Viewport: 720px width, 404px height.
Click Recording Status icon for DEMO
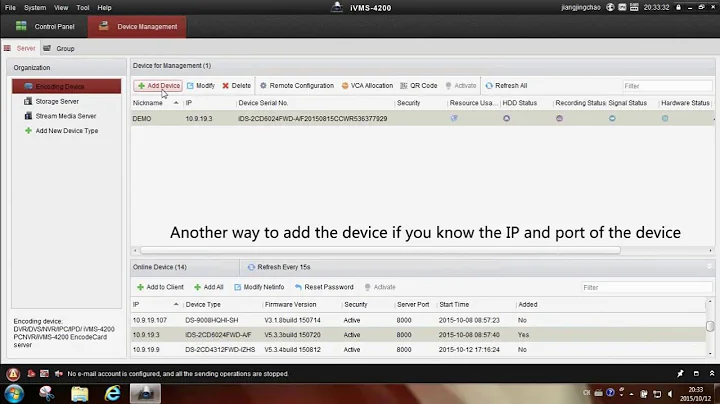coord(559,118)
